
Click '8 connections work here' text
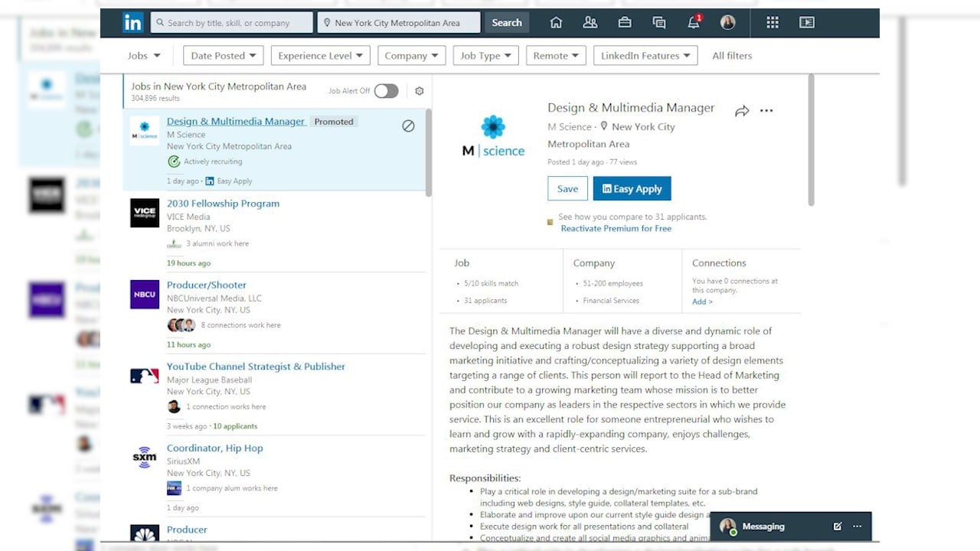240,325
